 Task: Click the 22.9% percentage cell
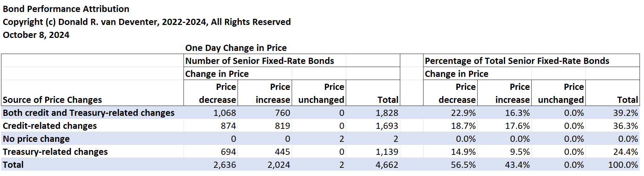(463, 113)
